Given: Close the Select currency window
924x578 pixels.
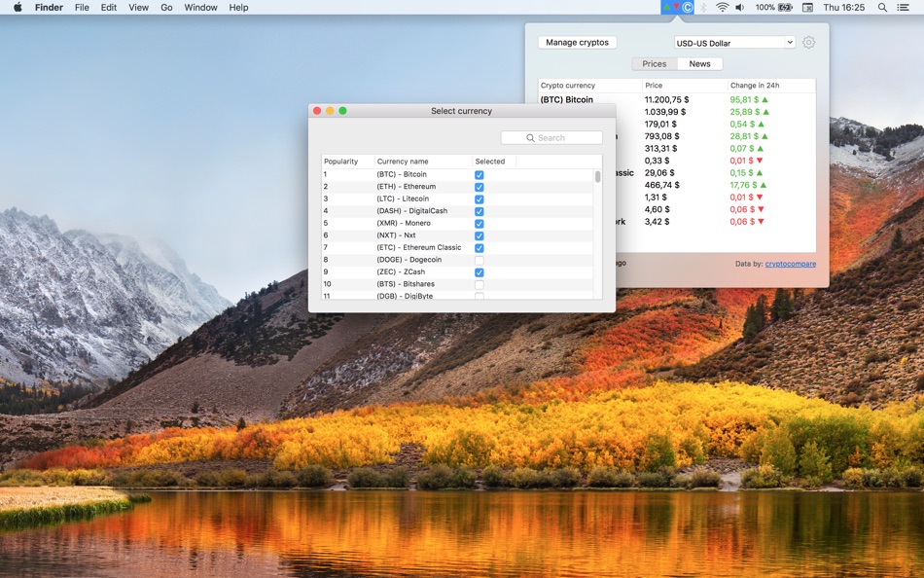Looking at the screenshot, I should pyautogui.click(x=317, y=111).
